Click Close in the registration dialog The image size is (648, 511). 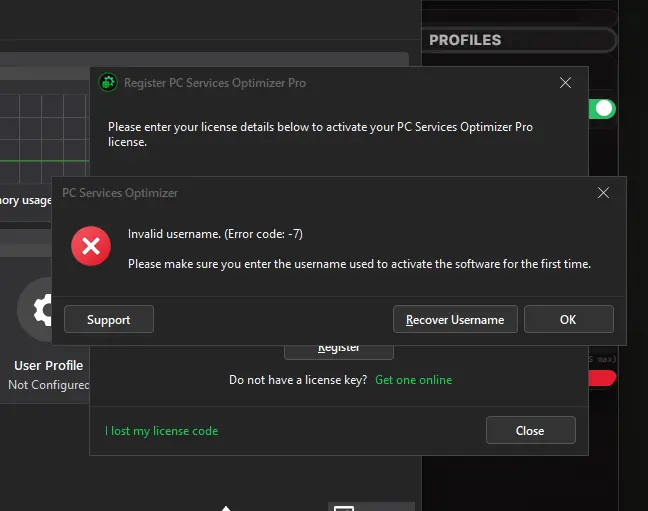(531, 430)
